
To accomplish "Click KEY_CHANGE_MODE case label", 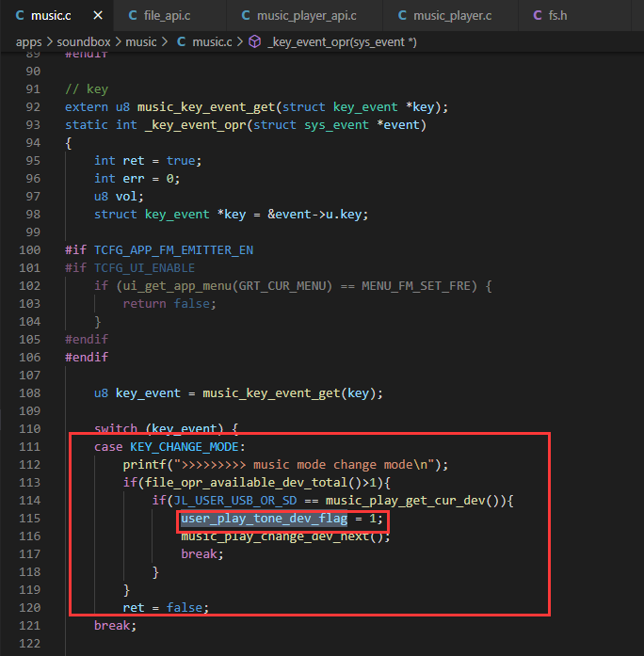I will click(x=185, y=447).
